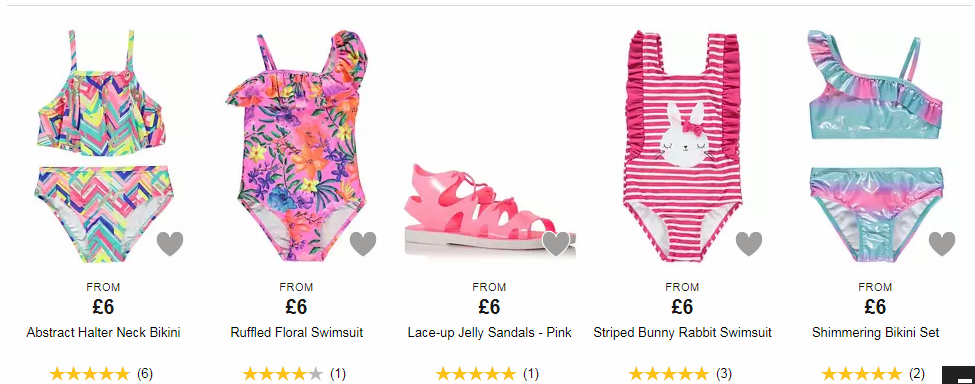
Task: Favorite the Striped Bunny Rabbit Swimsuit heart
Action: (x=749, y=244)
